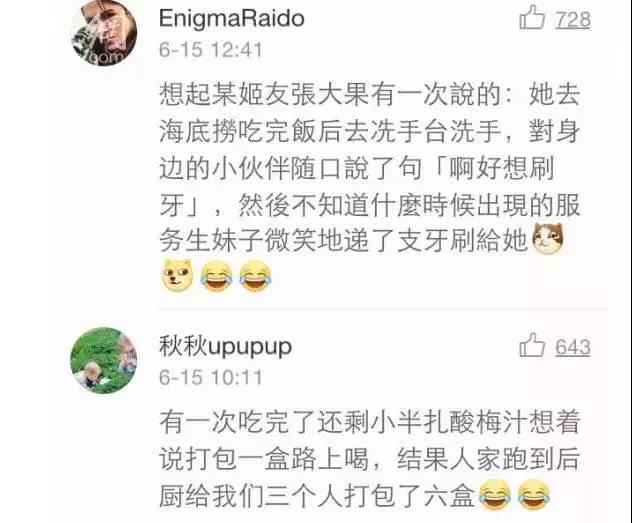Click the 728 like count

click(573, 19)
